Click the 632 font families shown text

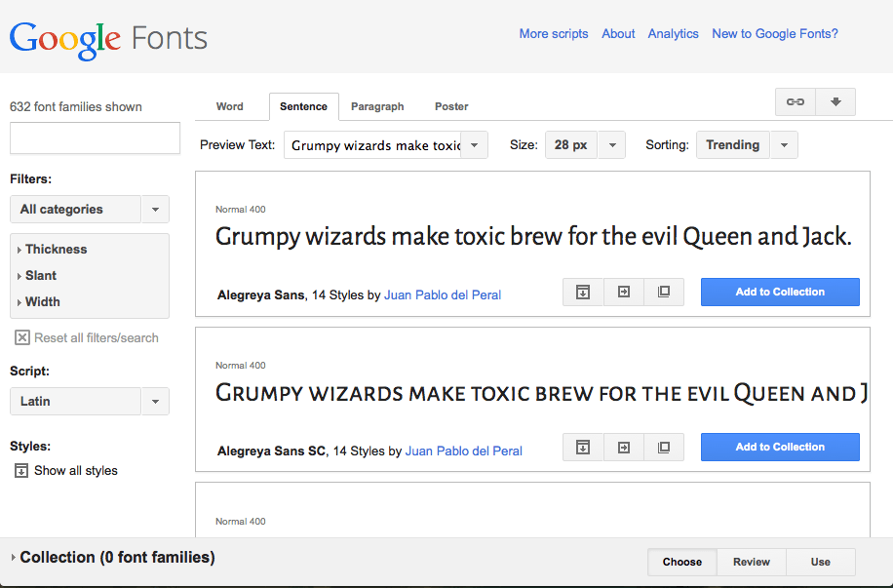[76, 106]
